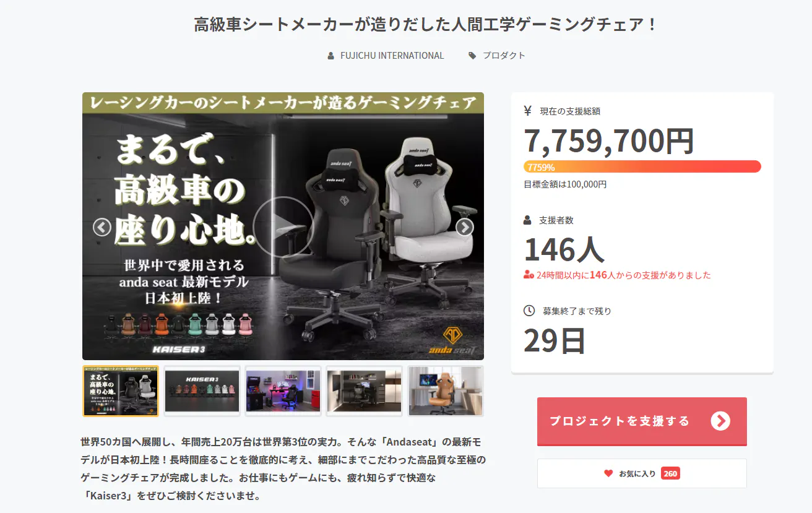This screenshot has height=513, width=812.
Task: Go to previous slide with left arrow
Action: pyautogui.click(x=102, y=227)
